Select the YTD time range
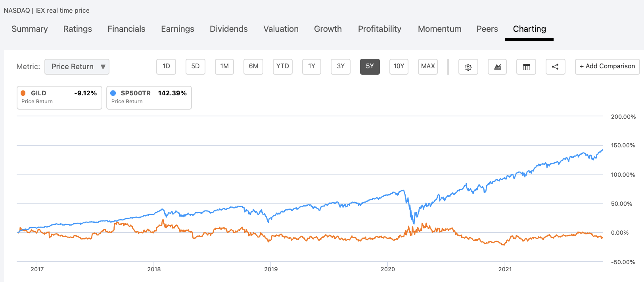 coord(282,66)
